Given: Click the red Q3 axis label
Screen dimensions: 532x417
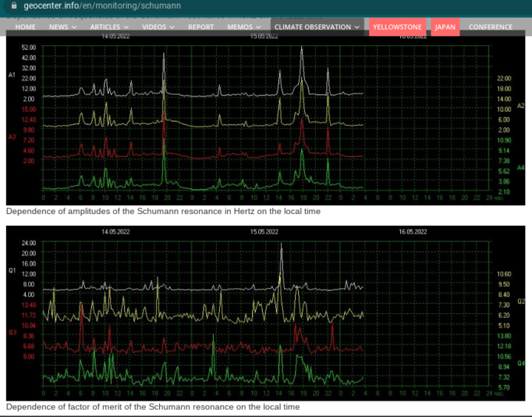Looking at the screenshot, I should pyautogui.click(x=12, y=333).
